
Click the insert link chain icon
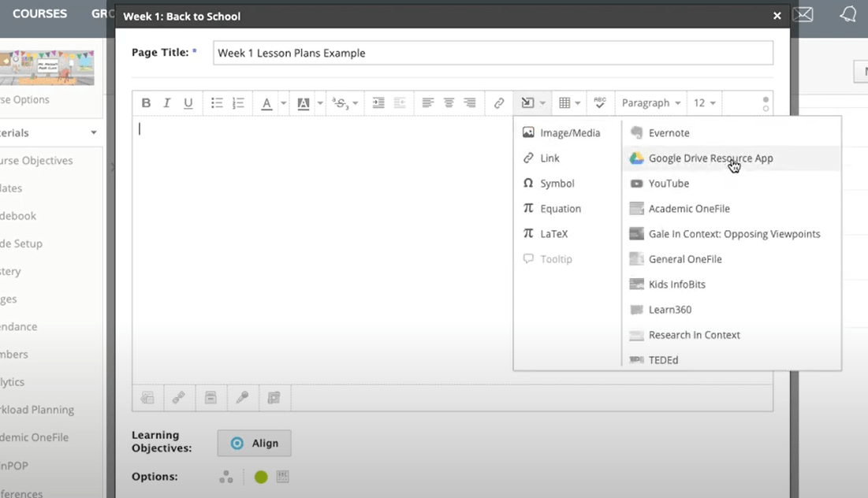(499, 103)
